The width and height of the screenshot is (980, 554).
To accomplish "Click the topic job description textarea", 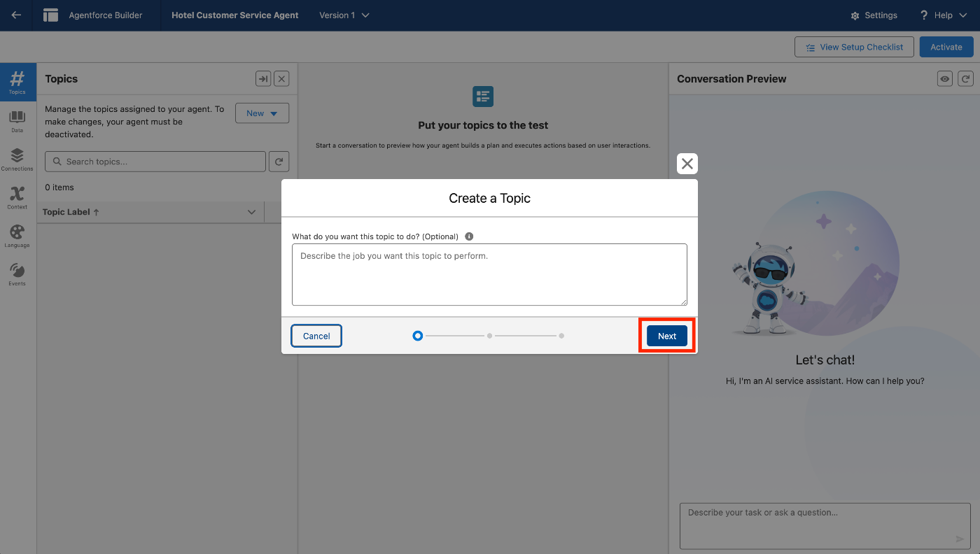I will 489,274.
